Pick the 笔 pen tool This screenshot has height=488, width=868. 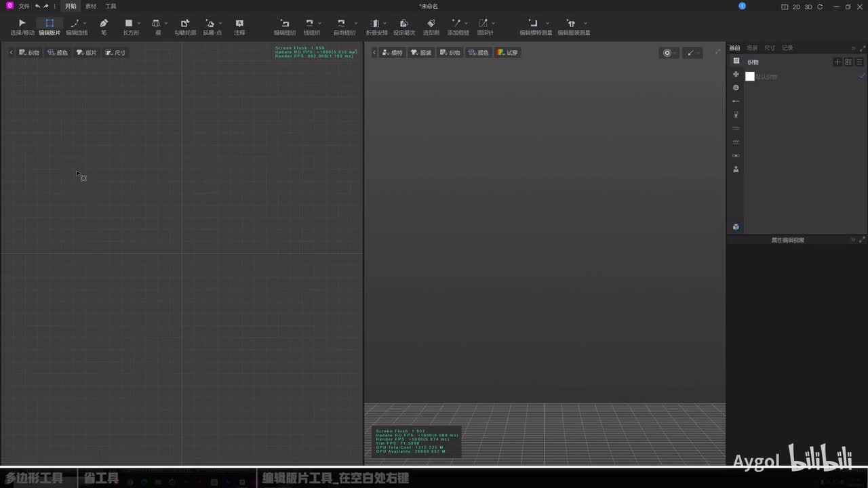[x=104, y=27]
